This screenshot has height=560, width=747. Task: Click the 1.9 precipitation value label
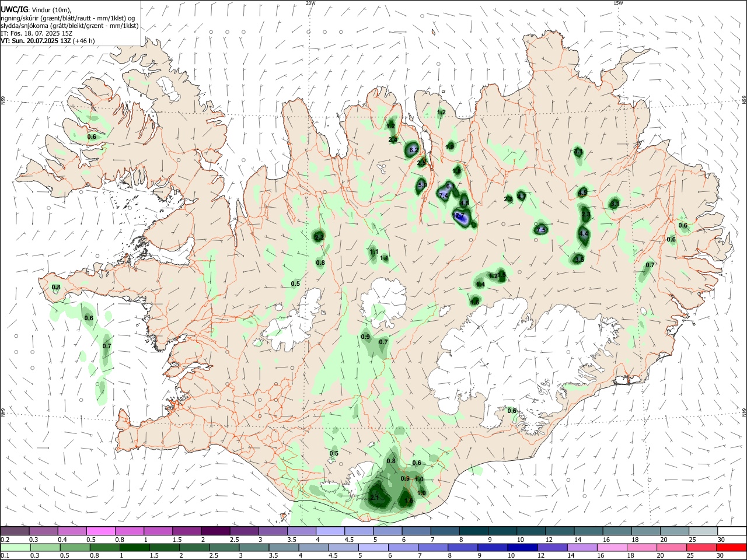pyautogui.click(x=450, y=146)
